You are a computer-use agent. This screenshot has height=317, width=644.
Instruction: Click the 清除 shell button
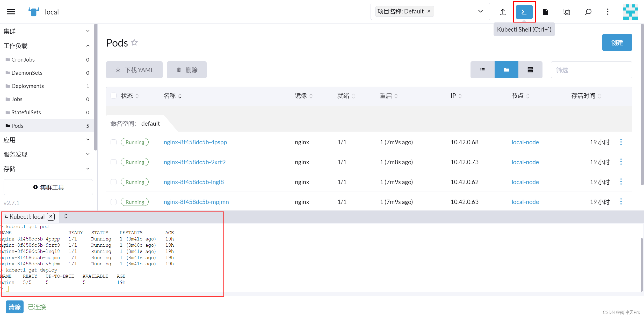coord(15,307)
